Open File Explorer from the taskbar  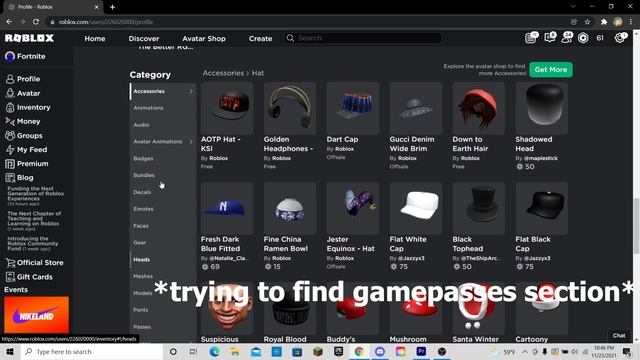pos(235,351)
